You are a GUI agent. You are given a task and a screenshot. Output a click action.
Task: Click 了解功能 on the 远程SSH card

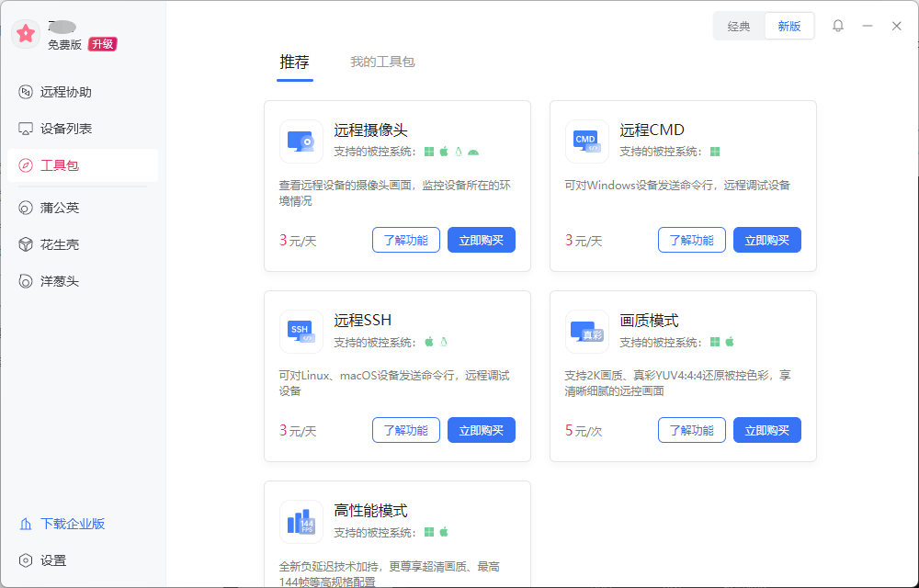tap(406, 429)
